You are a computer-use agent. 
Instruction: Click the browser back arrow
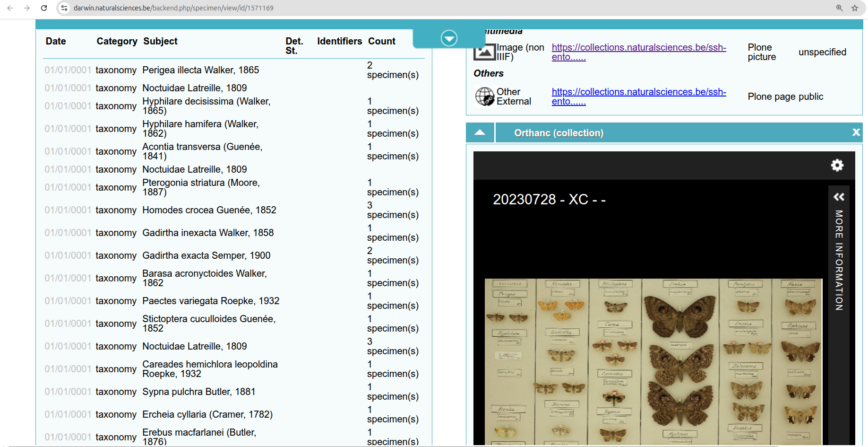pyautogui.click(x=10, y=8)
